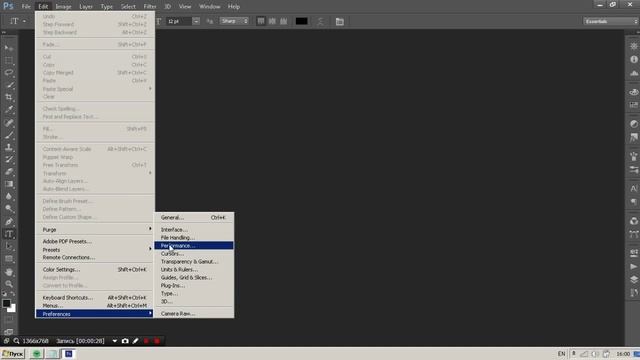Image resolution: width=640 pixels, height=360 pixels.
Task: Select the Pen tool
Action: (9, 222)
